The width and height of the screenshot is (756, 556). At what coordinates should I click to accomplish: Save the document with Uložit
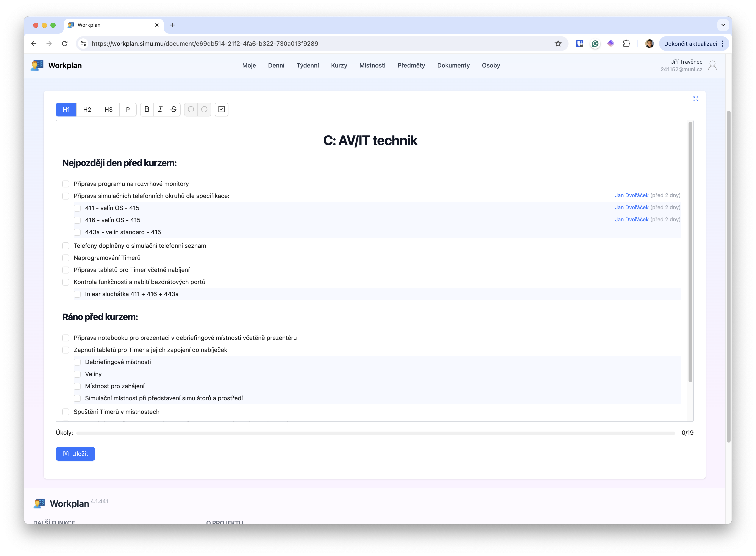point(75,454)
